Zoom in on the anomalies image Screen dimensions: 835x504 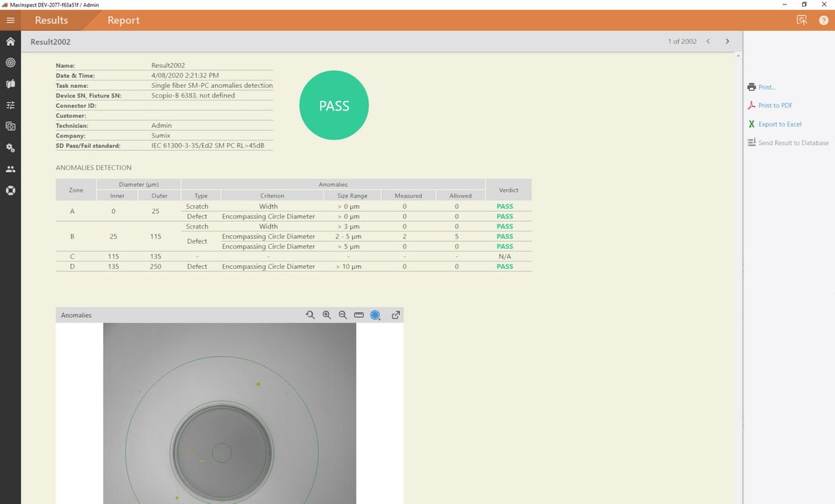[327, 316]
